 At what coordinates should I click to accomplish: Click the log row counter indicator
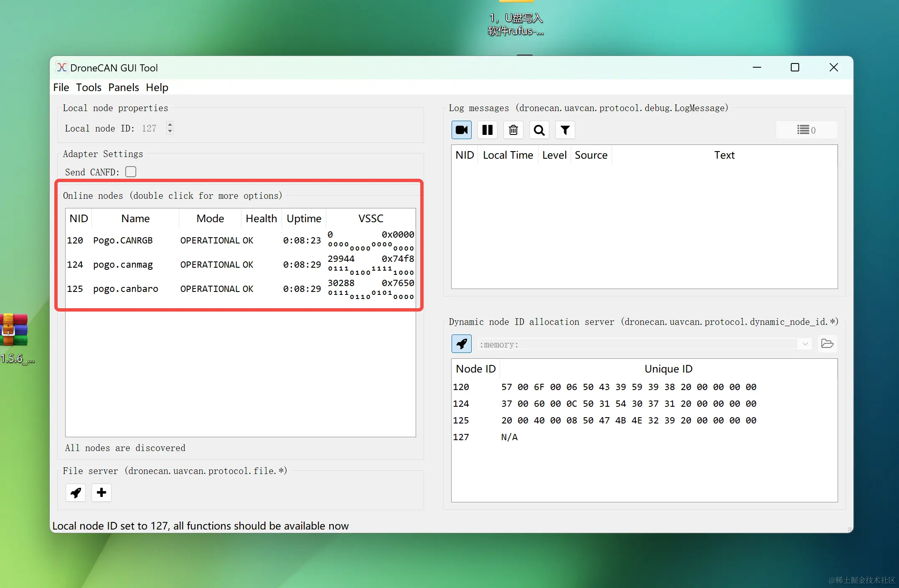[806, 130]
